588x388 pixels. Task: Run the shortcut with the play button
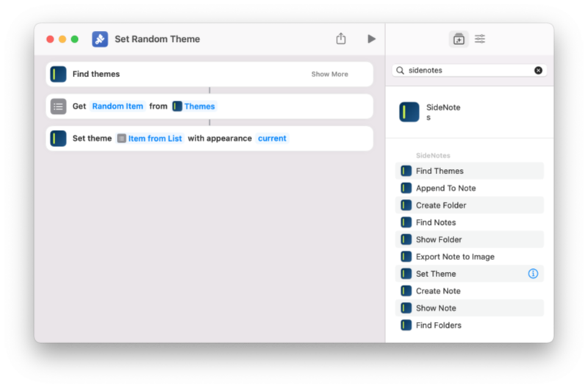click(371, 39)
